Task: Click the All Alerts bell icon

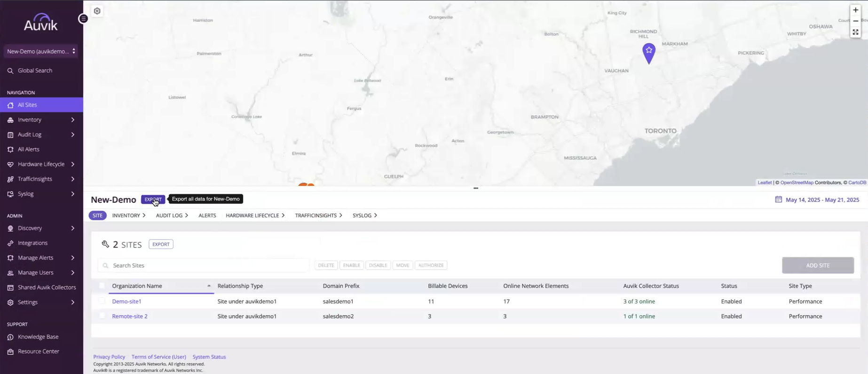Action: [10, 150]
